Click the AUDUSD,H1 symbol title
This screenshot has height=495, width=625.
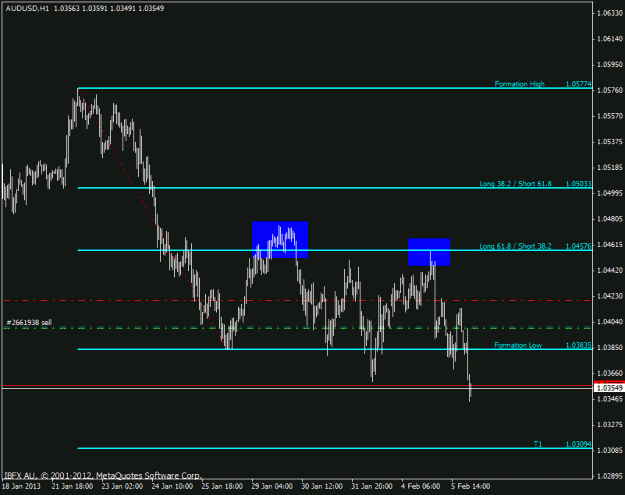[27, 8]
